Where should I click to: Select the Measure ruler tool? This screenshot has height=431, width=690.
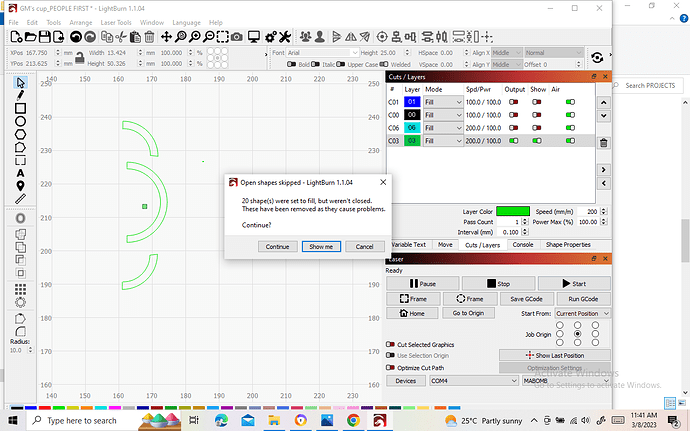20,199
